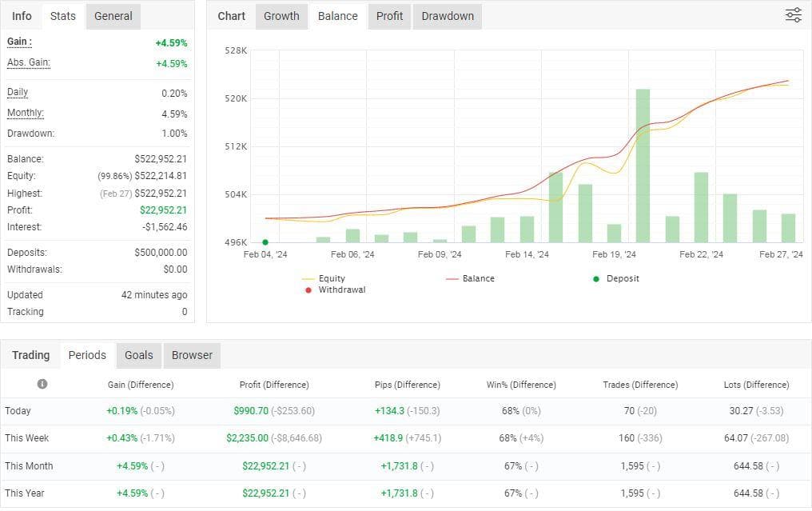This screenshot has width=812, height=511.
Task: Switch to the Browser tab
Action: (x=192, y=355)
